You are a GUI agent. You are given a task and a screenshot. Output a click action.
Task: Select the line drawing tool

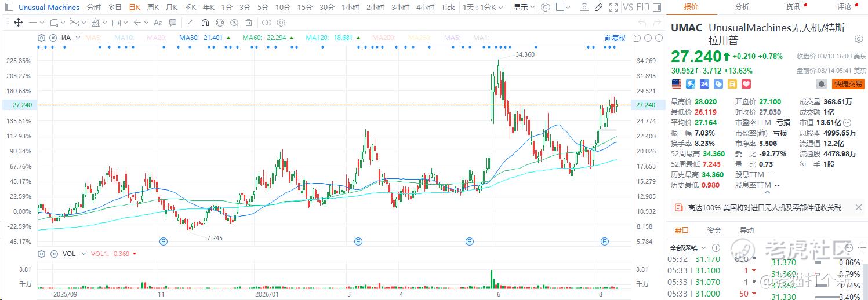33,23
